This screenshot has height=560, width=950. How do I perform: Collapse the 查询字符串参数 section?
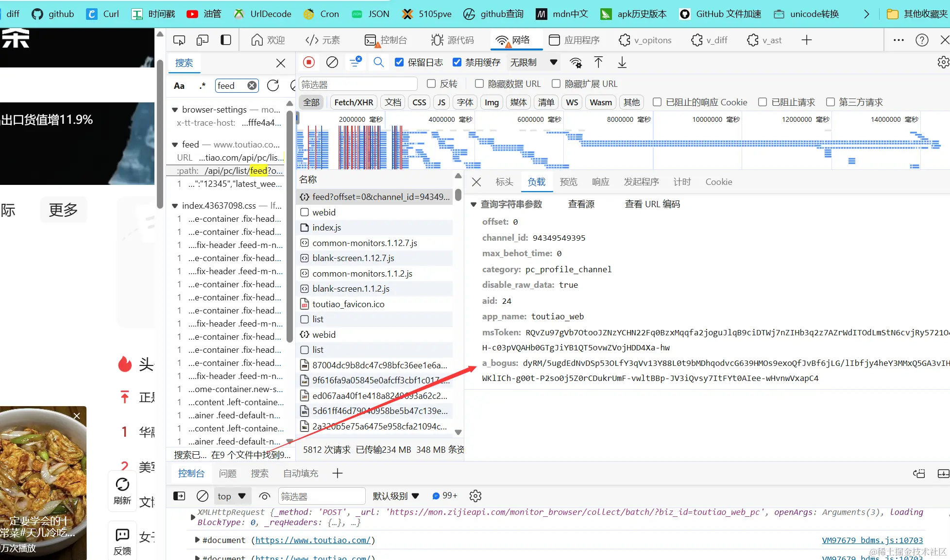474,204
